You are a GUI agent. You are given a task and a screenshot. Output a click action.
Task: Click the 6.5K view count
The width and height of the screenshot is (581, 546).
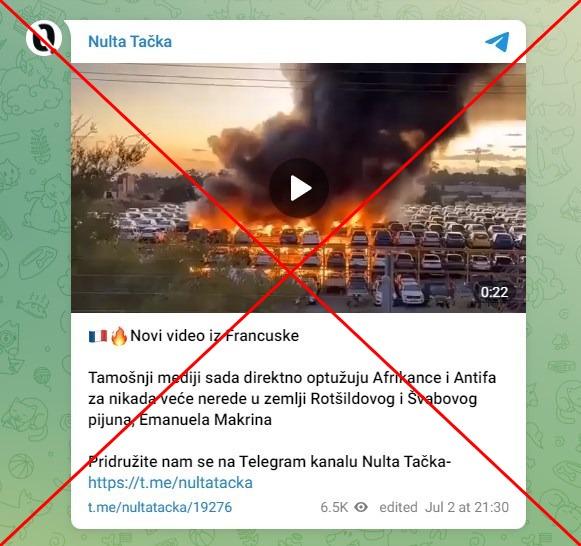click(x=334, y=507)
